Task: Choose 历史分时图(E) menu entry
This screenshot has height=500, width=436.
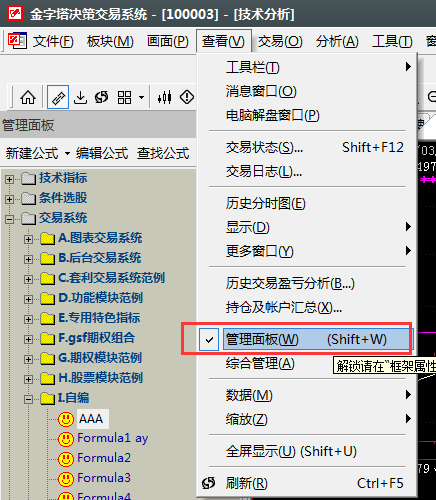Action: [307, 203]
